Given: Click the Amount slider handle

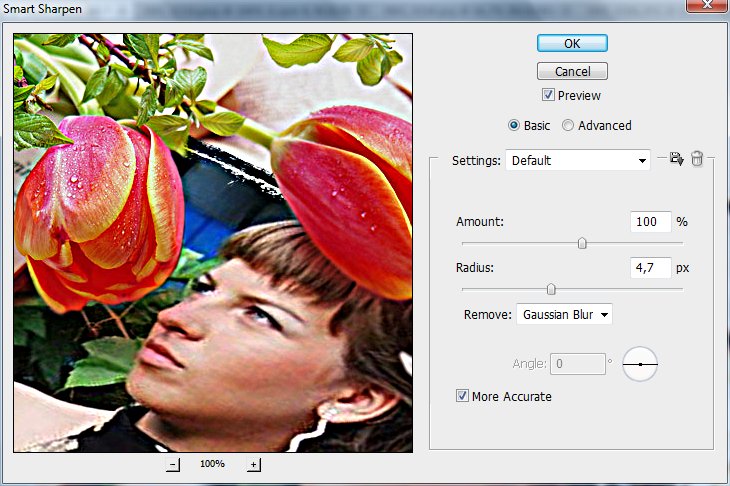Looking at the screenshot, I should (x=582, y=243).
